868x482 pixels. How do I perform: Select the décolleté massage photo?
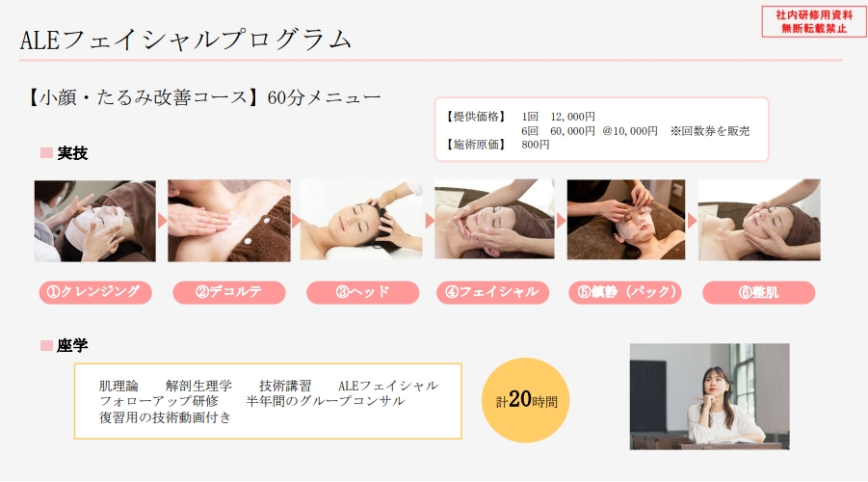click(229, 221)
